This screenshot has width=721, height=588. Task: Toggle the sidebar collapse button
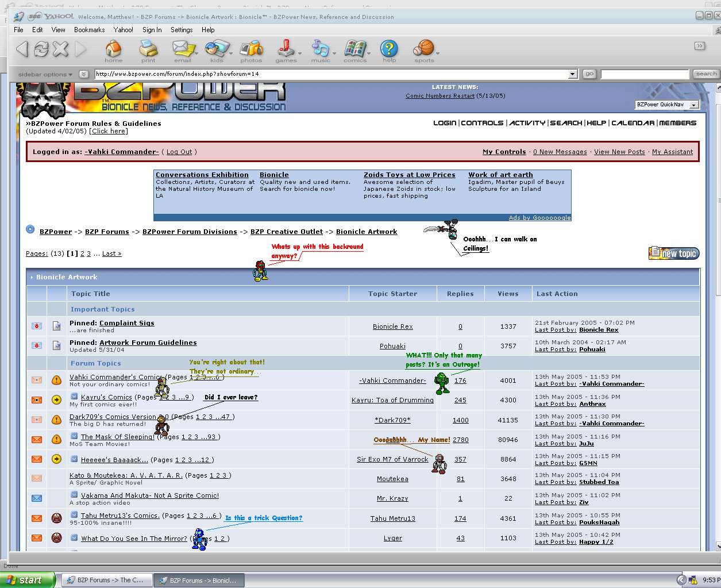84,74
